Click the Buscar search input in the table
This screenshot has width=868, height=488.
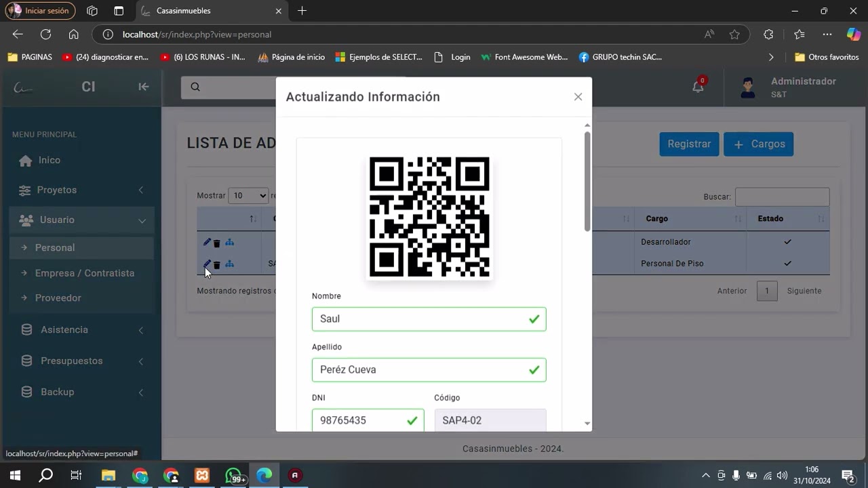coord(782,197)
